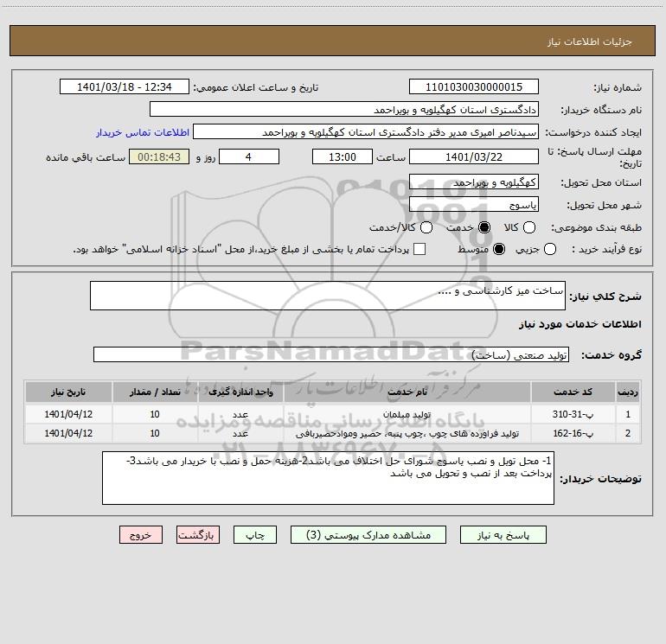Click the announcement date field 1401/03/18 - 12:34
The width and height of the screenshot is (666, 644).
(125, 87)
